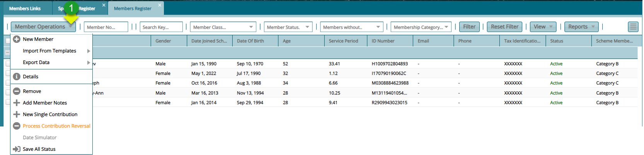Sort by the Age column header
This screenshot has width=644, height=155.
301,41
